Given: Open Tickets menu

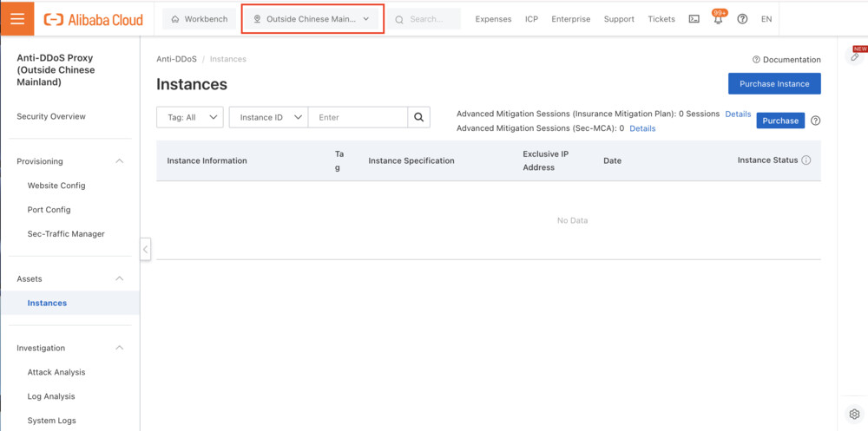Looking at the screenshot, I should point(661,19).
